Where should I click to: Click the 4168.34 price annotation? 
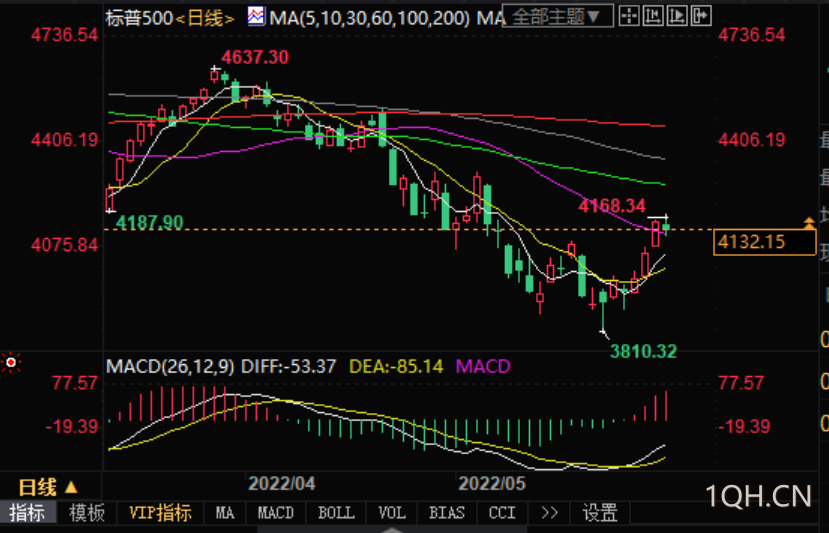[x=612, y=205]
